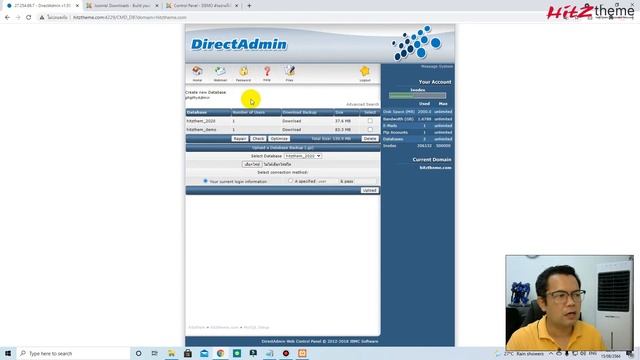Open Microsoft Store from taskbar
Viewport: 640px width, 360px height.
tap(188, 353)
